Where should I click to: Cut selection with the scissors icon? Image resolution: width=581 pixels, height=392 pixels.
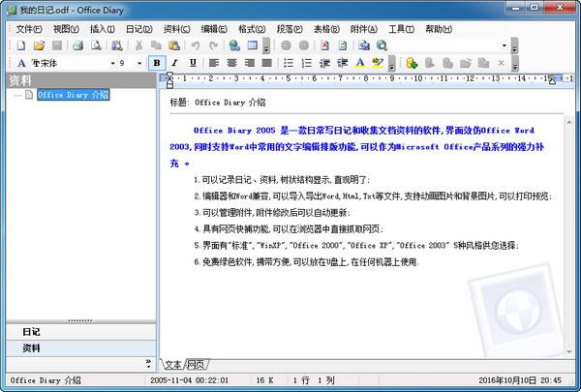tap(138, 45)
